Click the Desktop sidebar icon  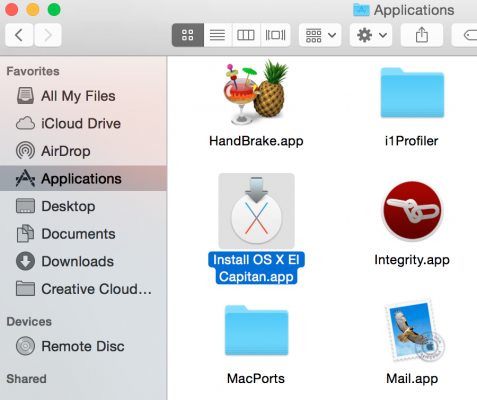click(x=25, y=206)
